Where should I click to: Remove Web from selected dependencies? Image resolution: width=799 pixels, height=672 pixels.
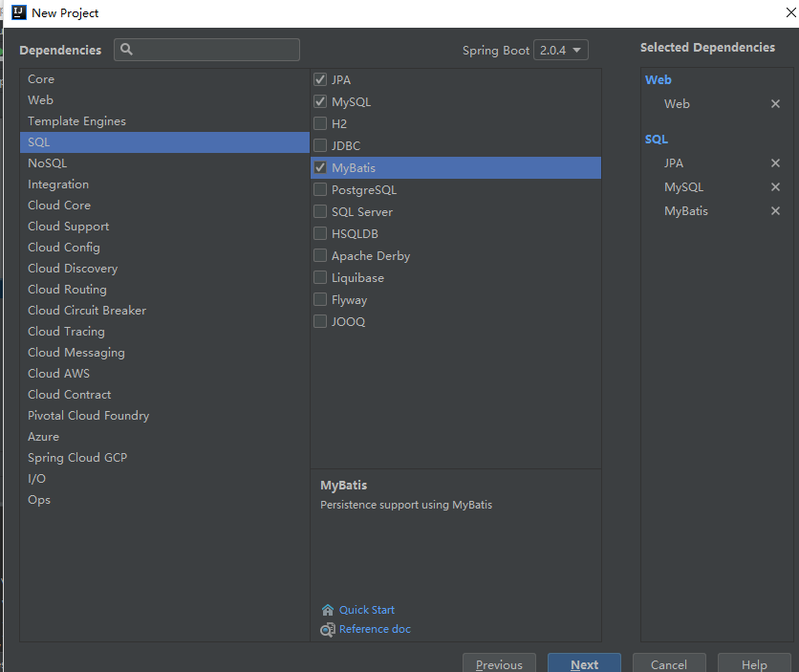tap(775, 104)
